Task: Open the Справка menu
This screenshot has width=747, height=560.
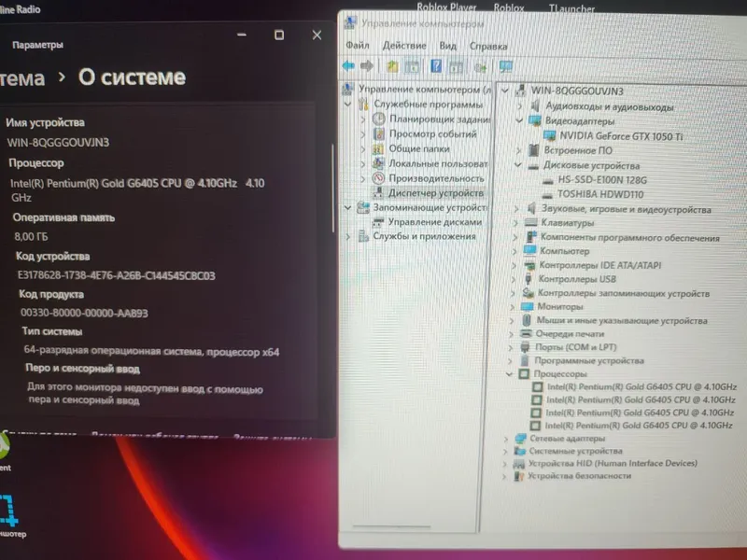Action: 488,46
